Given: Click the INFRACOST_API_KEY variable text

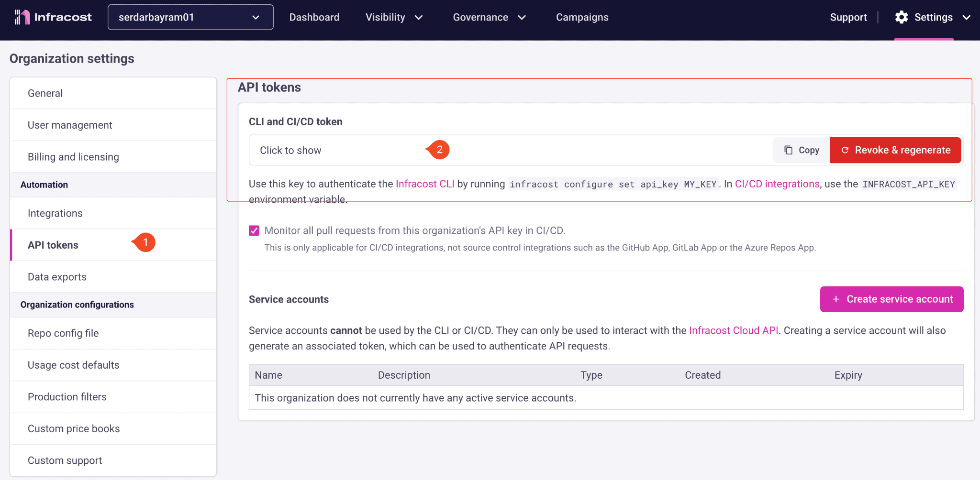Looking at the screenshot, I should pyautogui.click(x=909, y=184).
